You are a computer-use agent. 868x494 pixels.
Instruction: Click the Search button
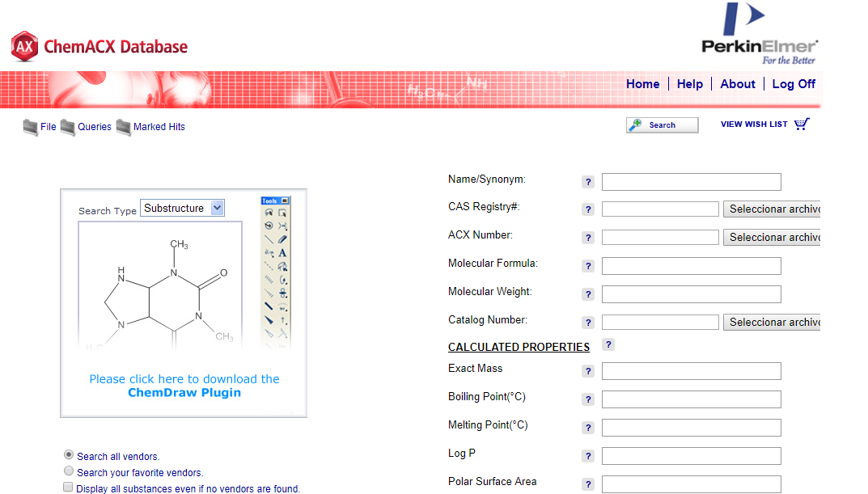tap(662, 125)
